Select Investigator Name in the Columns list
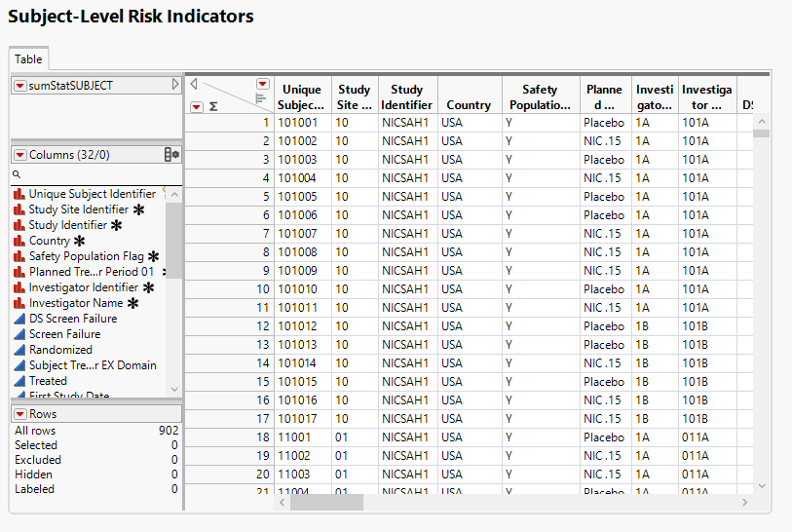This screenshot has height=532, width=792. (76, 303)
